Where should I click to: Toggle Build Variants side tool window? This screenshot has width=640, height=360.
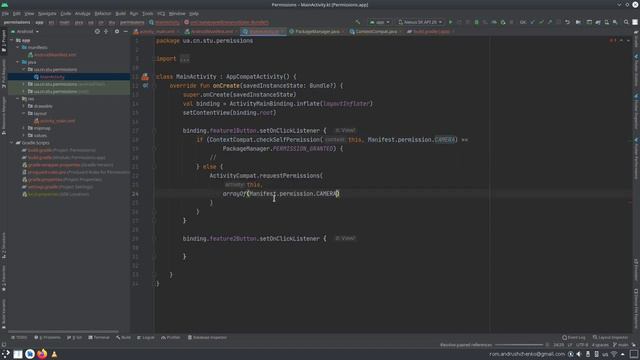4,314
